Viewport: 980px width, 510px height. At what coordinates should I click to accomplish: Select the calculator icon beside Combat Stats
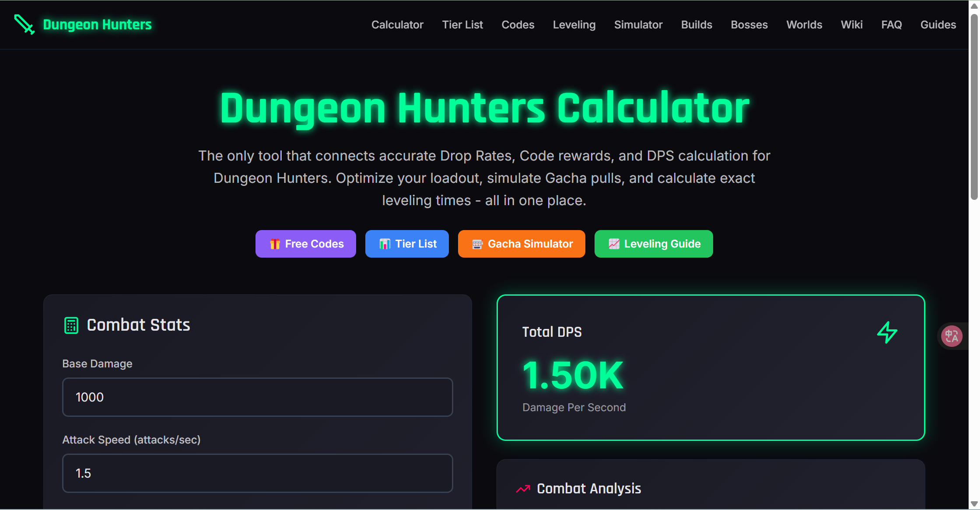click(71, 325)
